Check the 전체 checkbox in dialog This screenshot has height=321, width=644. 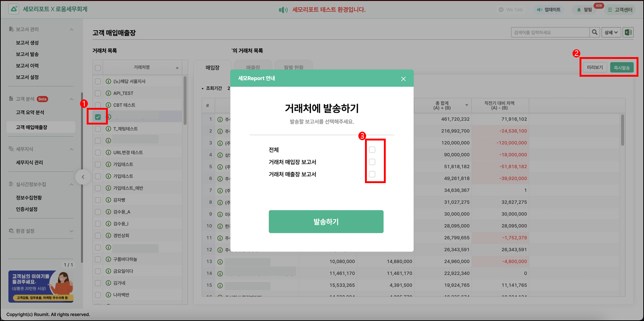(x=372, y=150)
